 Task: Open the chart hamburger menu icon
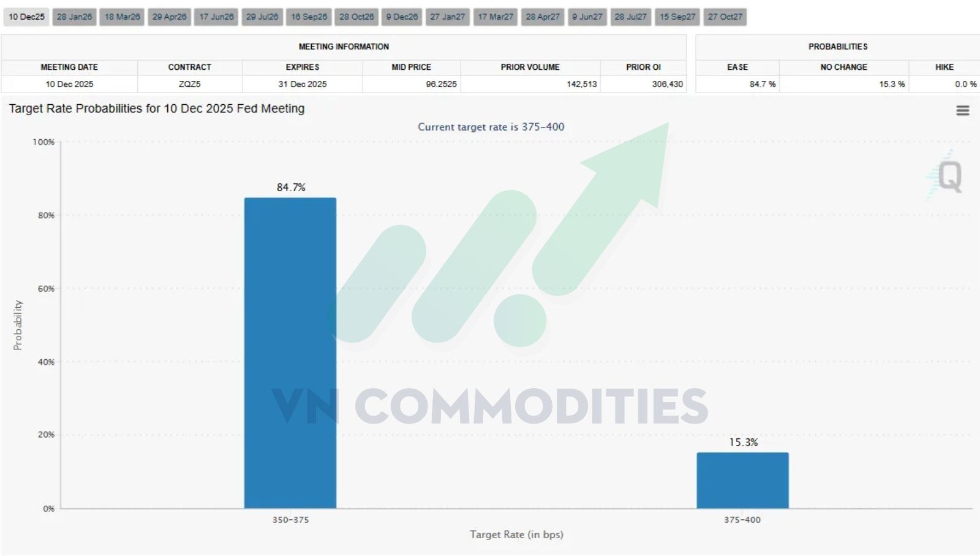coord(962,110)
